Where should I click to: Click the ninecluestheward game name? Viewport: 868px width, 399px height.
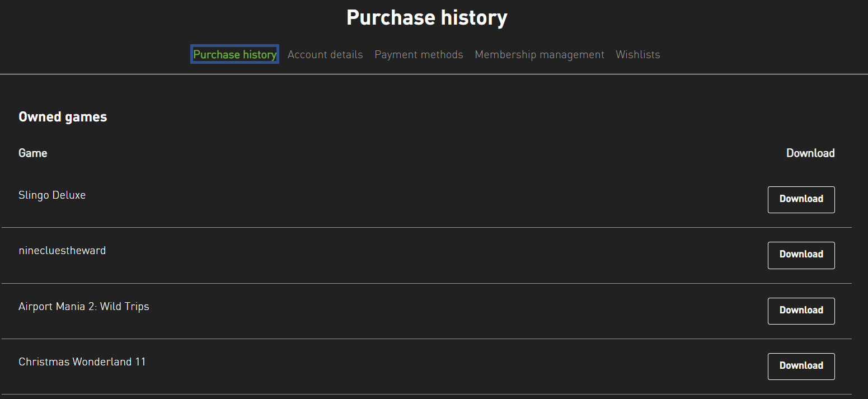click(62, 251)
